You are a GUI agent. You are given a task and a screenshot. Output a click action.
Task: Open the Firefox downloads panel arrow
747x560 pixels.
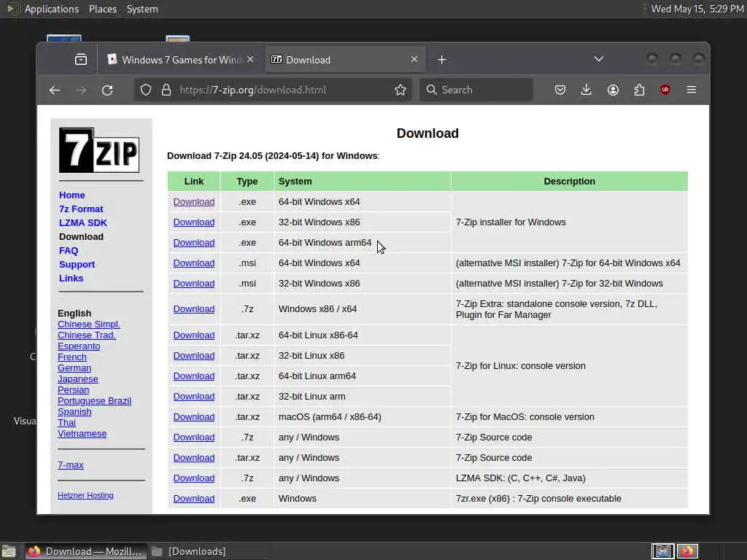click(586, 90)
